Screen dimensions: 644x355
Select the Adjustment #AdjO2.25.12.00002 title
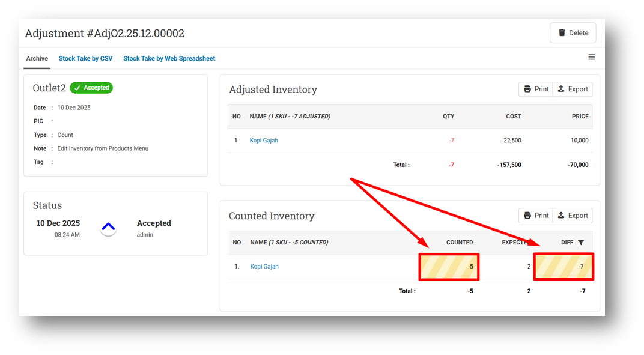click(x=105, y=33)
